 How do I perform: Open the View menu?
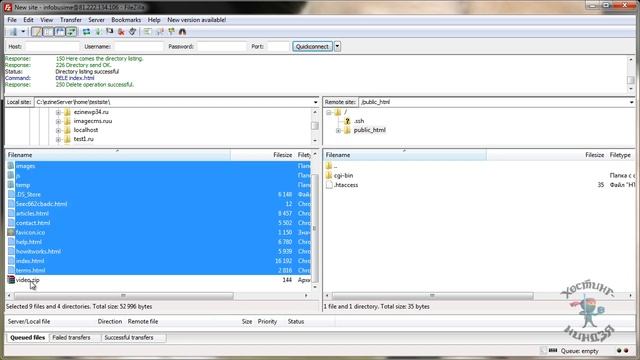coord(47,20)
